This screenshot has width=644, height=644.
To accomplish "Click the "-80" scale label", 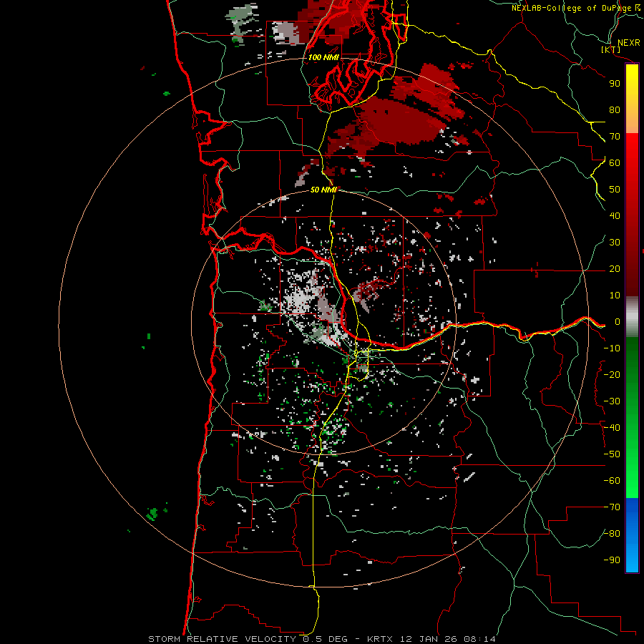I will click(612, 534).
